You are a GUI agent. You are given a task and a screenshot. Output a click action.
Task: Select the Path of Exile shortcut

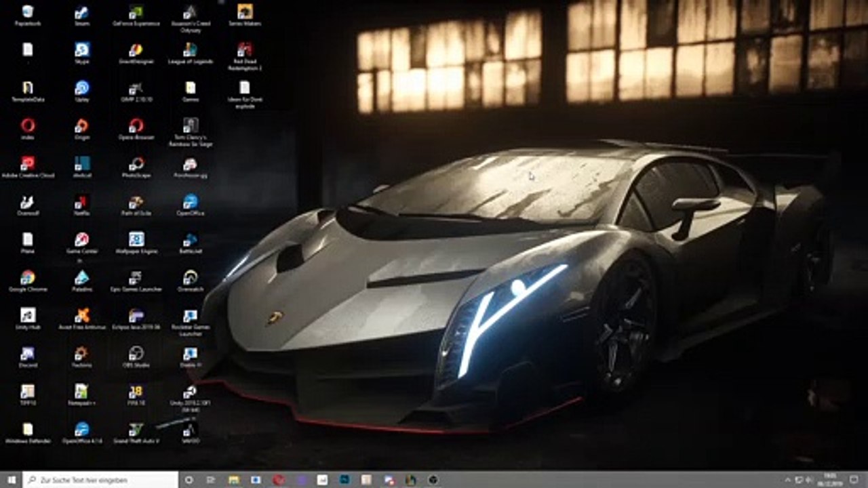(x=136, y=205)
